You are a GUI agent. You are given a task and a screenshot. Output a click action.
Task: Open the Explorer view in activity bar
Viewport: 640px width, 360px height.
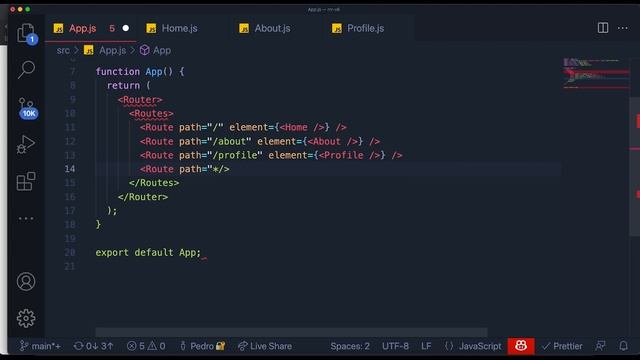26,33
